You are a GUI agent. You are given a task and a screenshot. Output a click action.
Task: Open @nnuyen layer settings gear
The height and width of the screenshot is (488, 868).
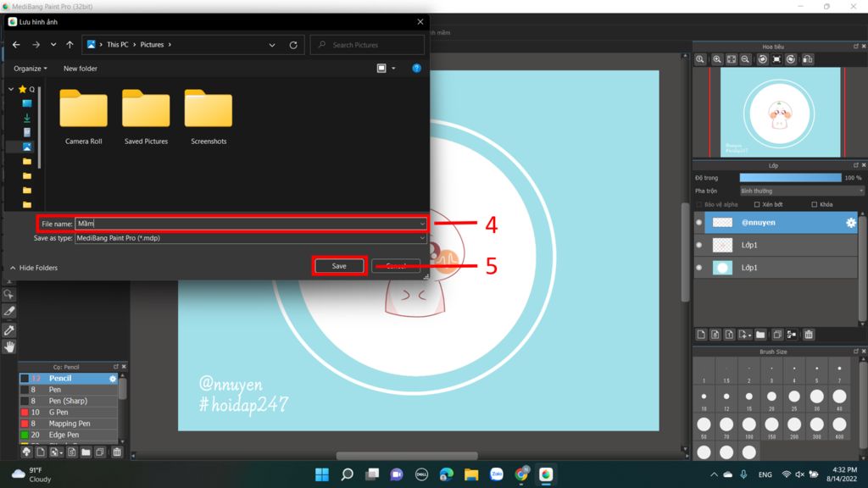coord(851,223)
